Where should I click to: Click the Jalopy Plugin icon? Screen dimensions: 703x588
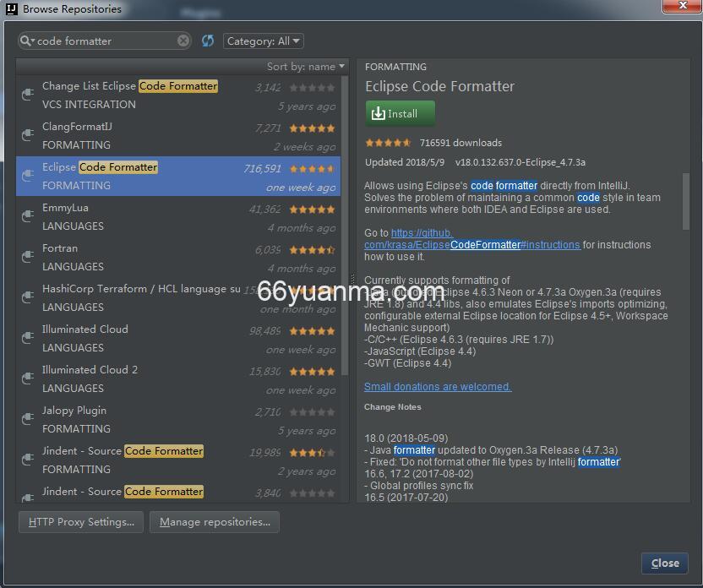(27, 420)
